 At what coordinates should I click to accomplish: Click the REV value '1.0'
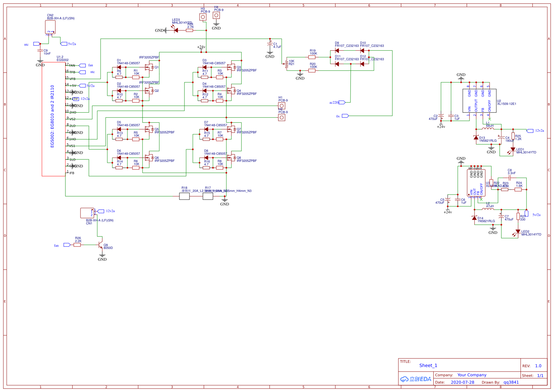(538, 366)
